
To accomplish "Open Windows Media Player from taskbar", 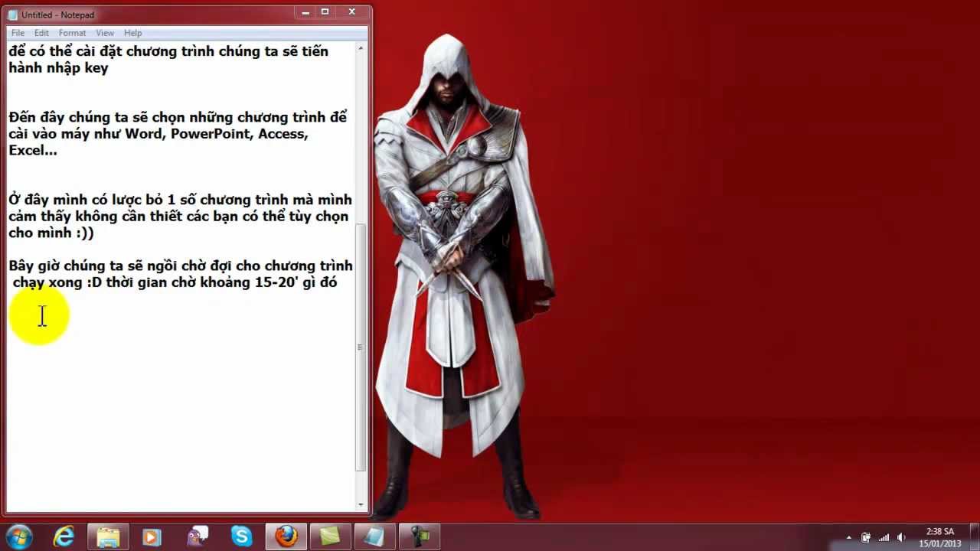I will 152,536.
